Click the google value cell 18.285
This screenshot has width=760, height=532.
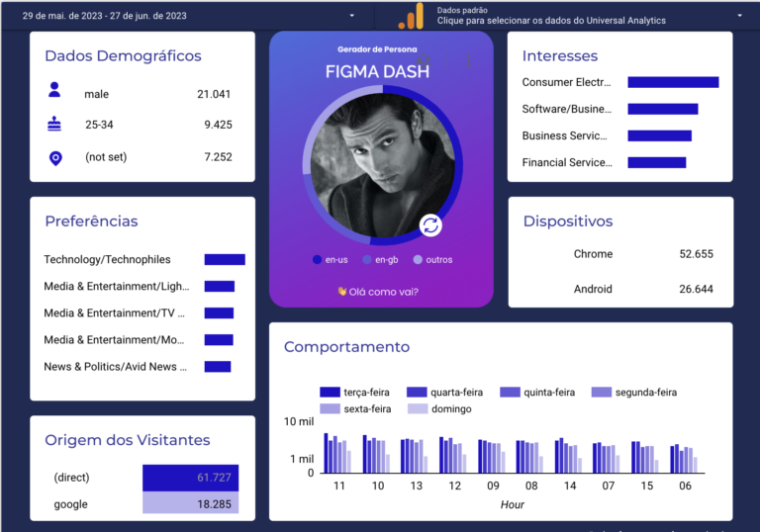click(190, 503)
